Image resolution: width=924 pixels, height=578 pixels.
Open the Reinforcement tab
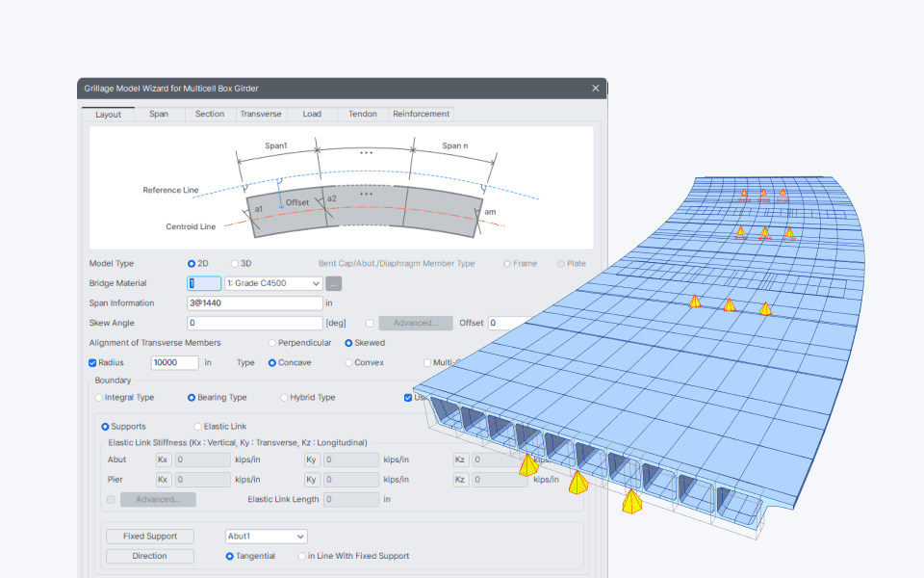click(x=421, y=114)
